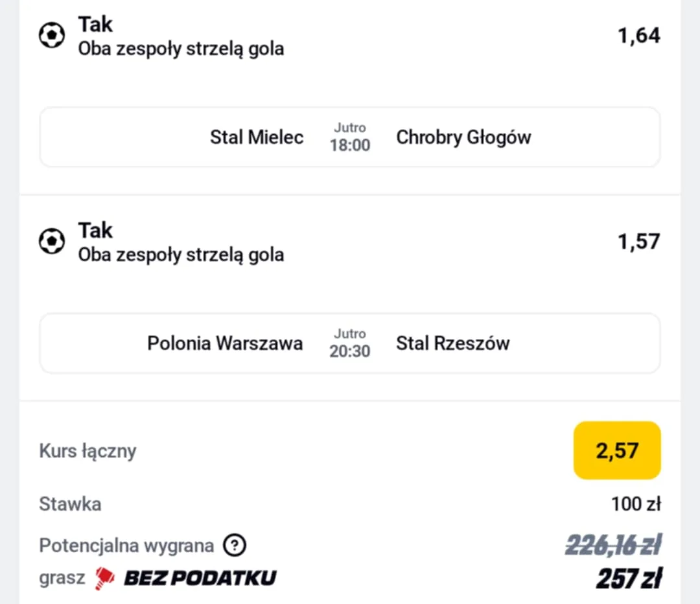Tap the Jutro 20:30 kickoff time
The image size is (700, 604).
[x=350, y=343]
